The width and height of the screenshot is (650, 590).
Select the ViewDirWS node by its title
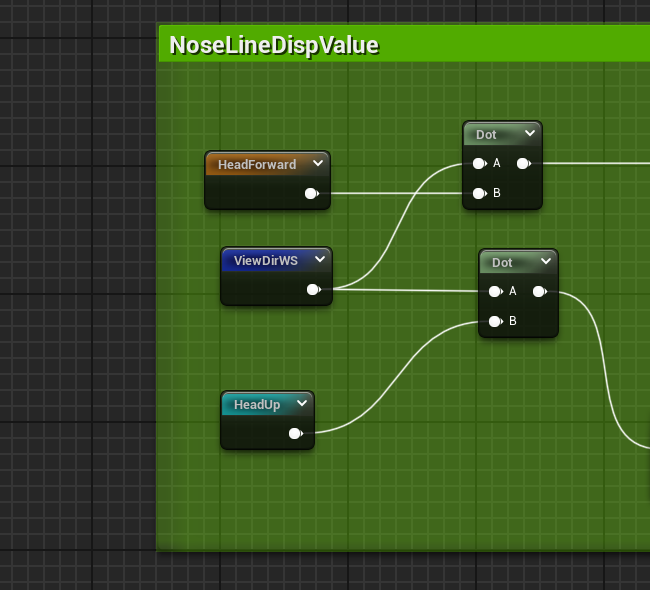[x=265, y=261]
